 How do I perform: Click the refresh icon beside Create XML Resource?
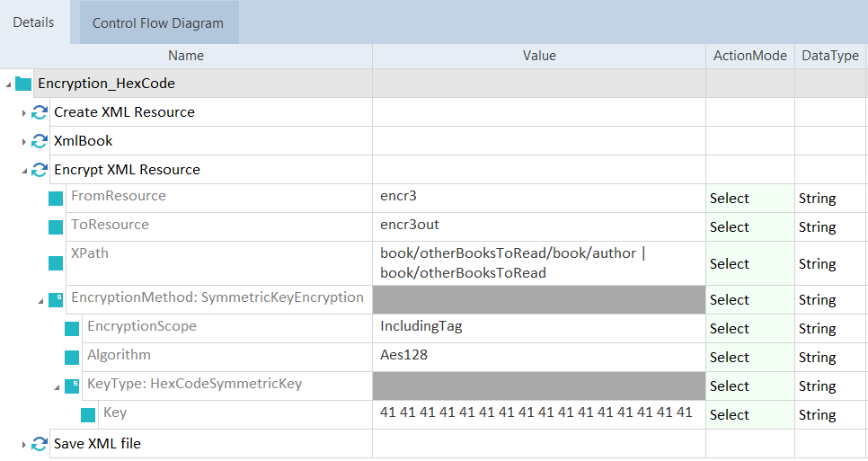[40, 112]
